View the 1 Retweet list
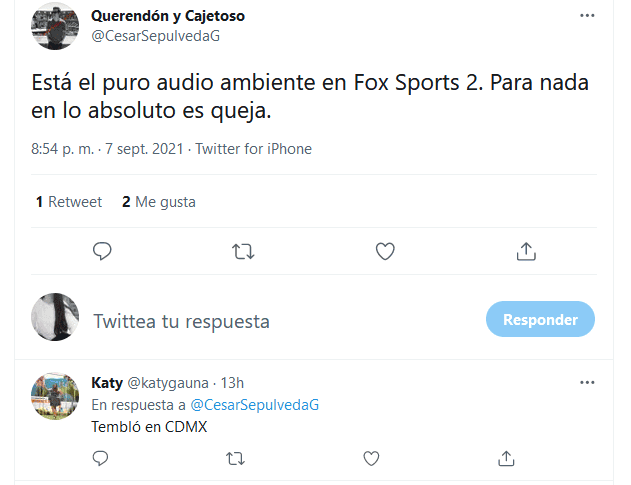 (x=68, y=202)
